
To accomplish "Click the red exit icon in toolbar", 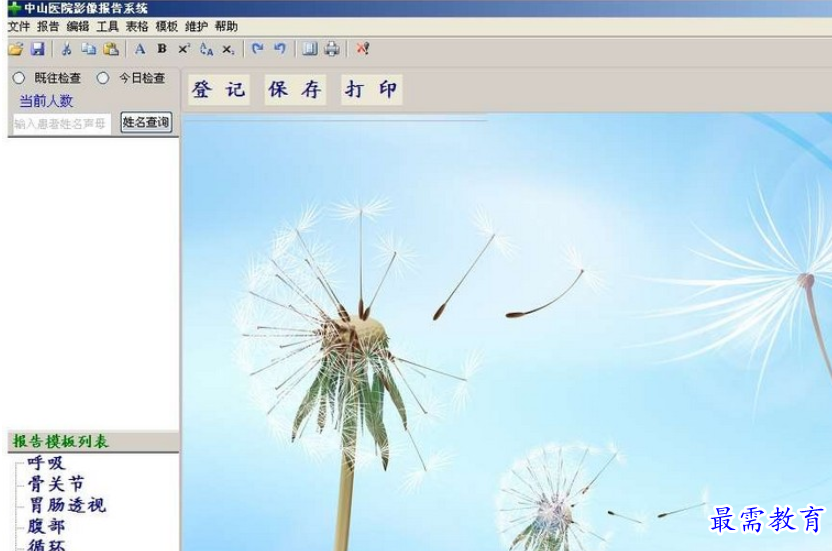I will [x=363, y=49].
